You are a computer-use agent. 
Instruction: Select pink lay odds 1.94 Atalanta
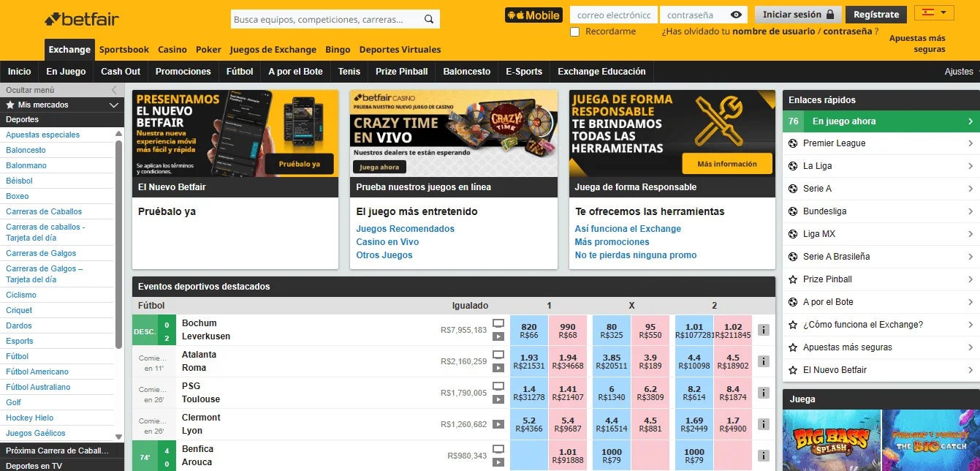[x=568, y=362]
